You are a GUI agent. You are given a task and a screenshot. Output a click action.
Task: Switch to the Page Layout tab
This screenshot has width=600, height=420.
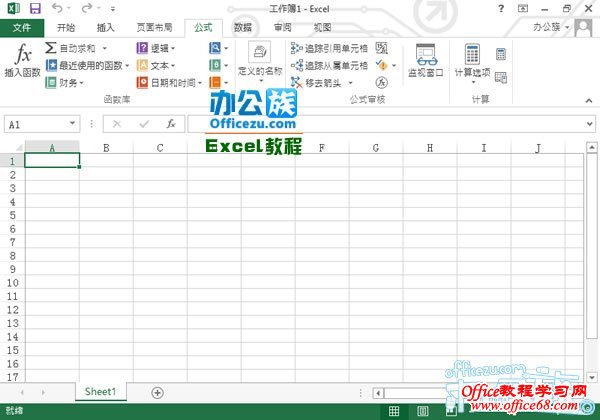[155, 28]
